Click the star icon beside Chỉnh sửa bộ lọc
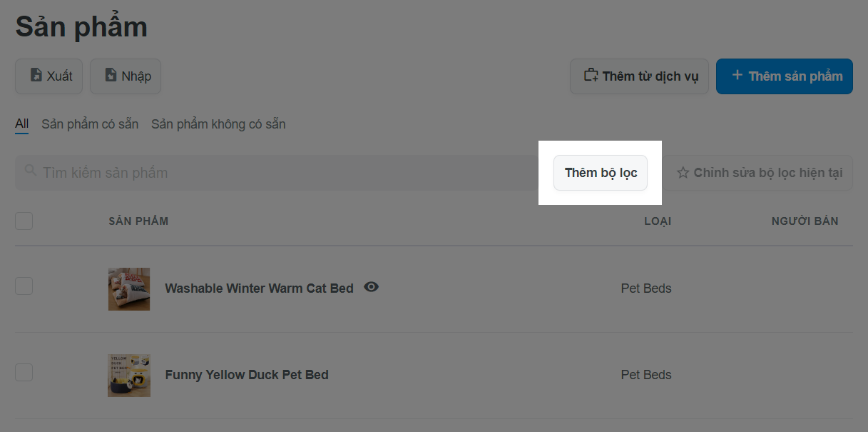The image size is (868, 432). tap(683, 173)
